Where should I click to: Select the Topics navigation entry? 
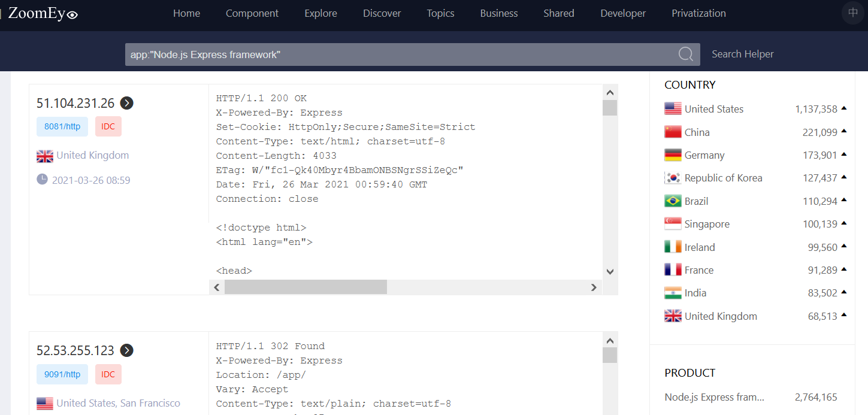point(440,13)
